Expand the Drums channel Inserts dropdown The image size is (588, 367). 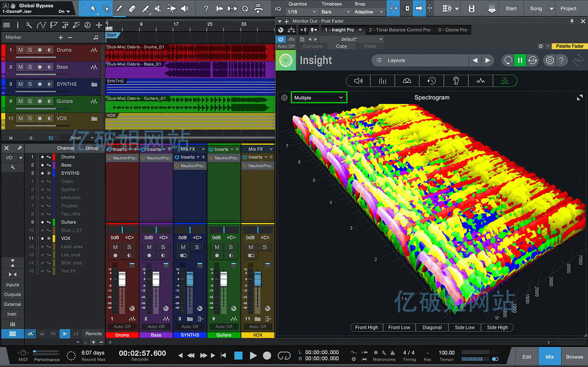(x=130, y=149)
